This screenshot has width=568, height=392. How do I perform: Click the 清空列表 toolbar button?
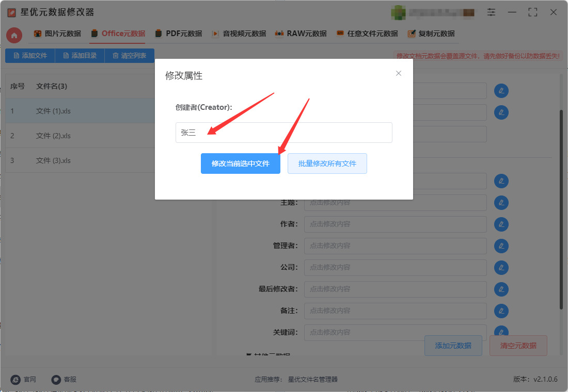129,56
